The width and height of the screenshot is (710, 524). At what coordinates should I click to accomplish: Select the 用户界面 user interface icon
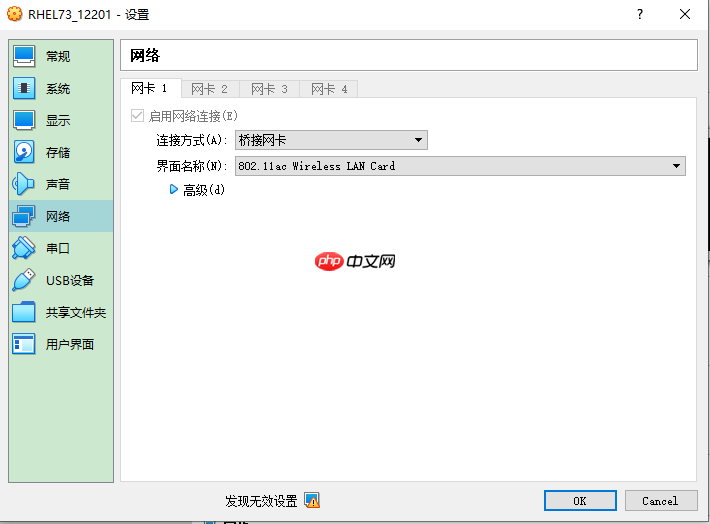(x=24, y=344)
